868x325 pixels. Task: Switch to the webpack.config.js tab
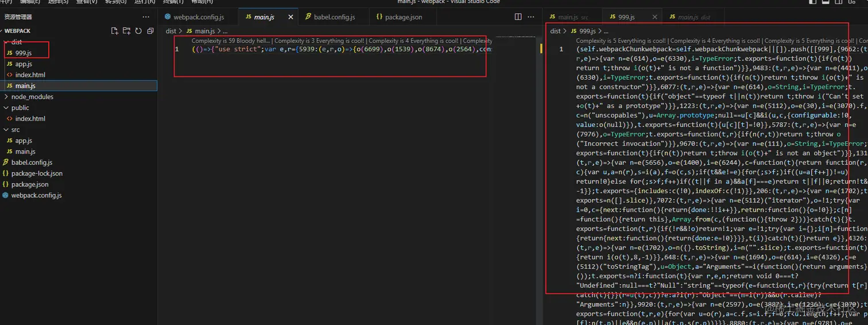click(x=199, y=17)
